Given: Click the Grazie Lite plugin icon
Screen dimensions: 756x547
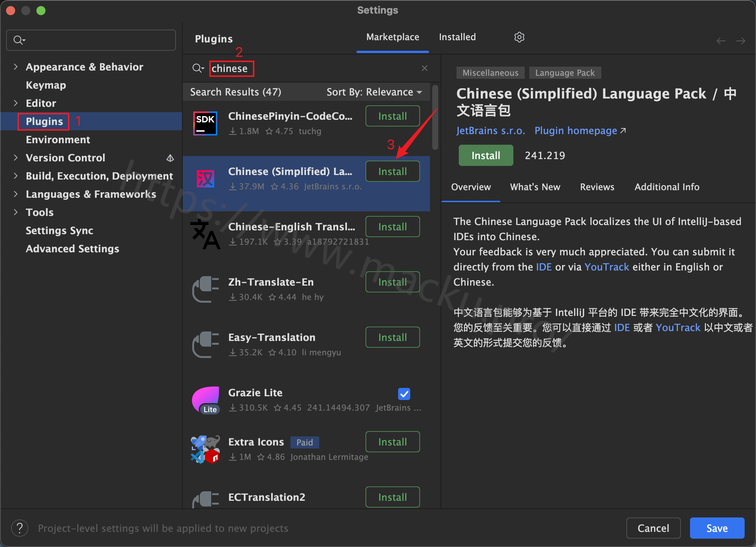Looking at the screenshot, I should pos(206,400).
